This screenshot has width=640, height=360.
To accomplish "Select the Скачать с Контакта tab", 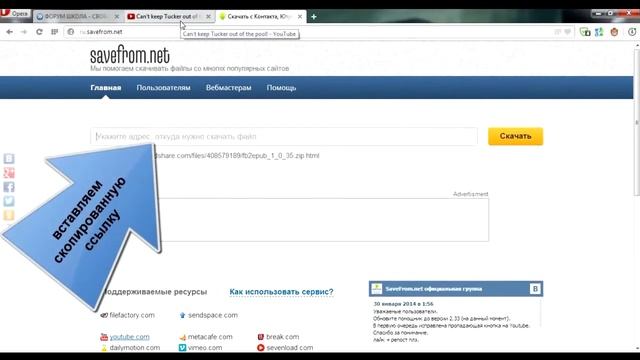I will coord(260,16).
